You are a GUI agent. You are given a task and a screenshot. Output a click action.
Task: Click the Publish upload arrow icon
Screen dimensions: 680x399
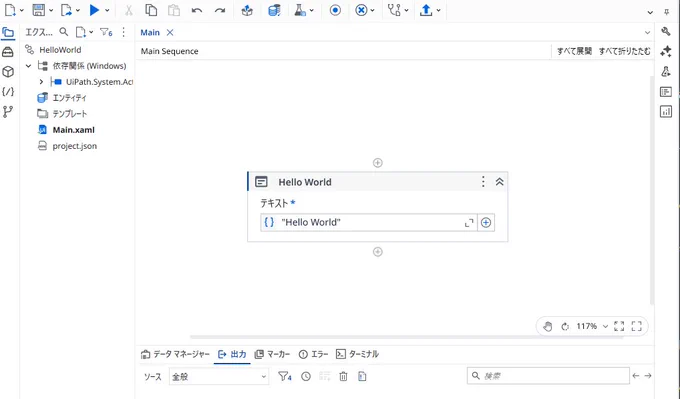(426, 10)
